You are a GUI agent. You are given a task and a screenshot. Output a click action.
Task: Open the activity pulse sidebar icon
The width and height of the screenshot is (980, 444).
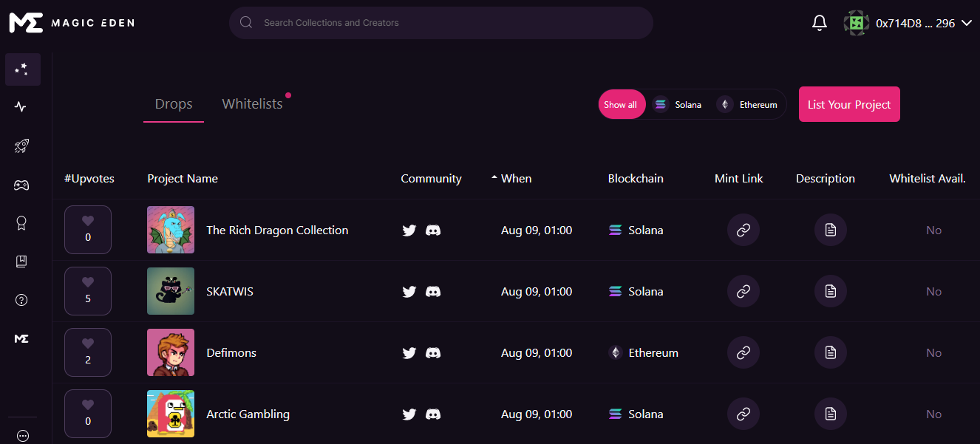tap(21, 107)
